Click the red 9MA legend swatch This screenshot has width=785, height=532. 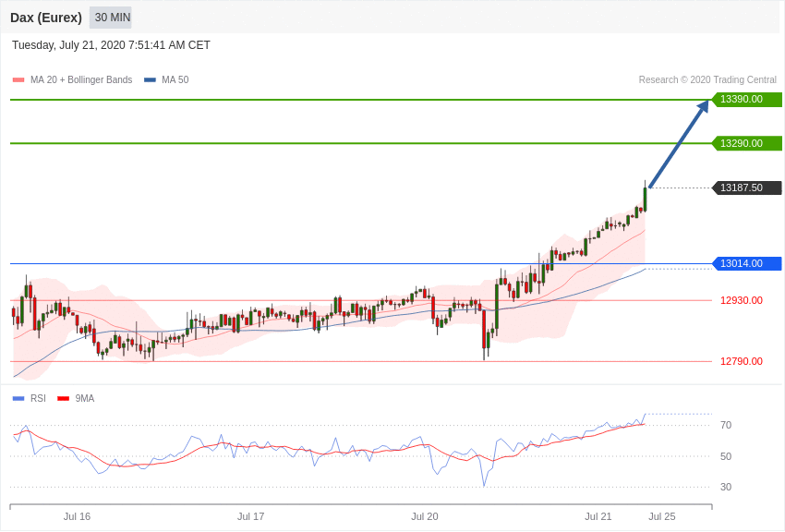point(64,399)
